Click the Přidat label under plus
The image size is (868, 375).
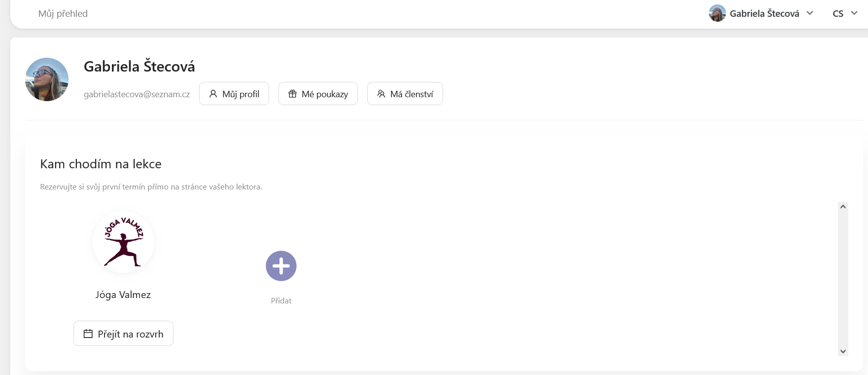281,300
